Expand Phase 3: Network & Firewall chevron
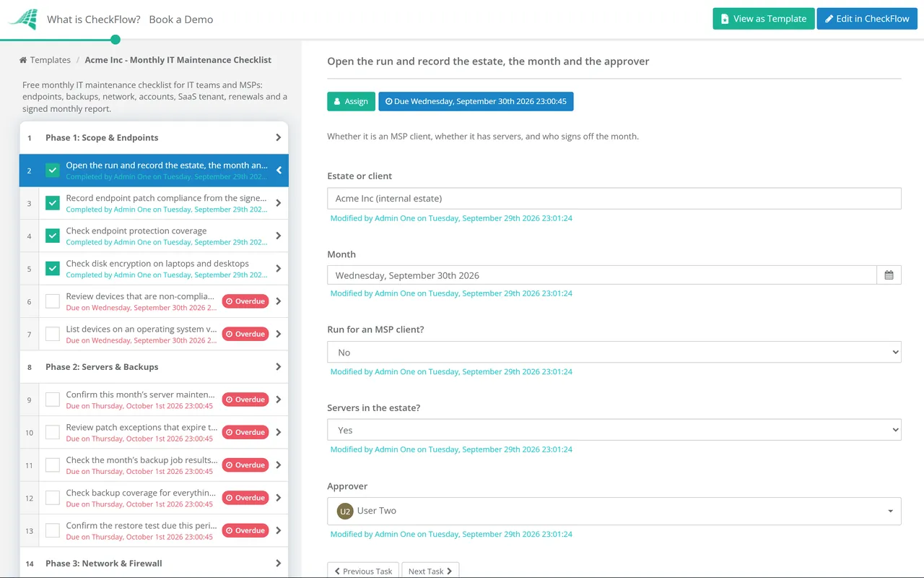 tap(279, 564)
